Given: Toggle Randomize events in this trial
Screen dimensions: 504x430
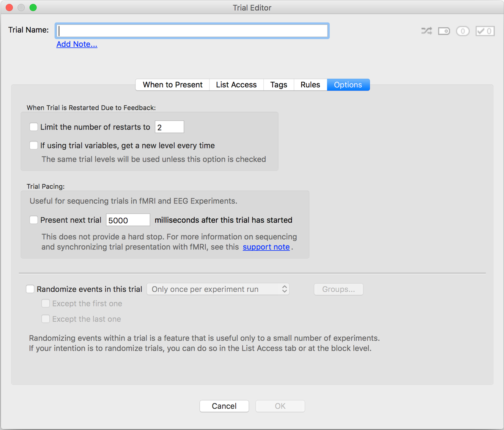Looking at the screenshot, I should (30, 289).
